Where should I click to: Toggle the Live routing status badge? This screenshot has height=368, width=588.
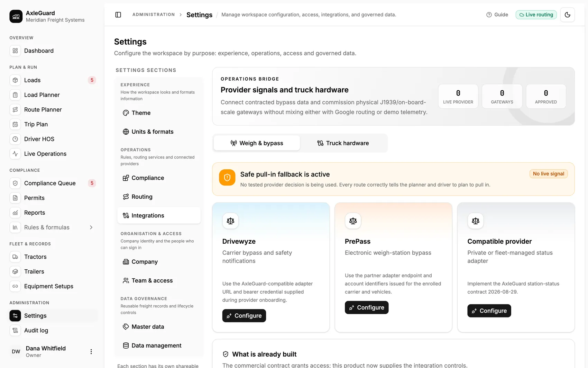point(536,15)
